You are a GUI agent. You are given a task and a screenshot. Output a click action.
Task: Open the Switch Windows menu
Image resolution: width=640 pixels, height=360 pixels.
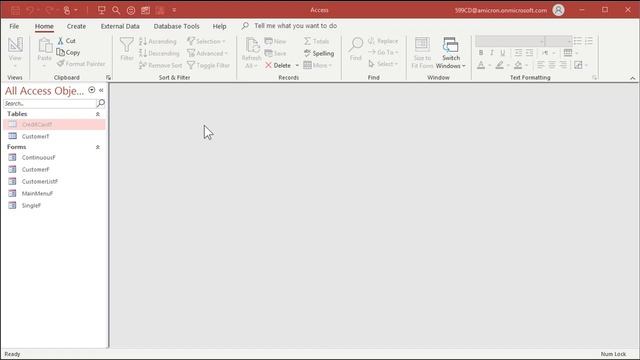tap(451, 53)
